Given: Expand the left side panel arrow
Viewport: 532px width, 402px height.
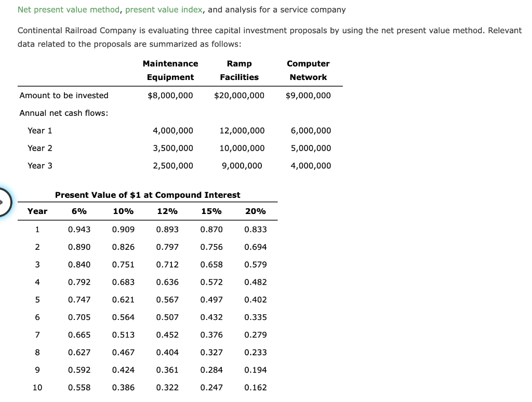Looking at the screenshot, I should tap(4, 203).
